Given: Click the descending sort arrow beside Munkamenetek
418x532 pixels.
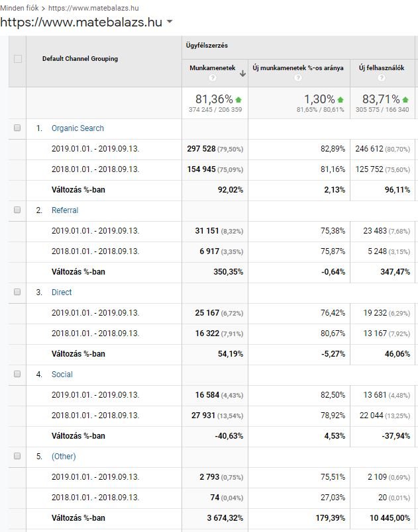Looking at the screenshot, I should tap(242, 73).
